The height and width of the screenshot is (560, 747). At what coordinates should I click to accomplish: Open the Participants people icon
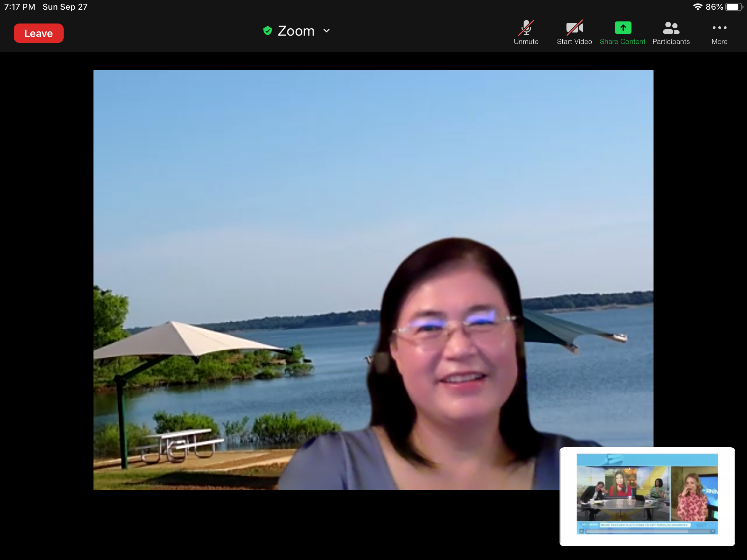[x=671, y=28]
